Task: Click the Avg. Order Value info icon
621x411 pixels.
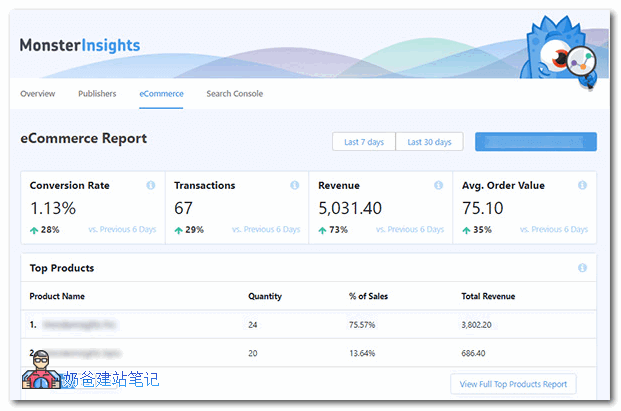Action: click(582, 185)
